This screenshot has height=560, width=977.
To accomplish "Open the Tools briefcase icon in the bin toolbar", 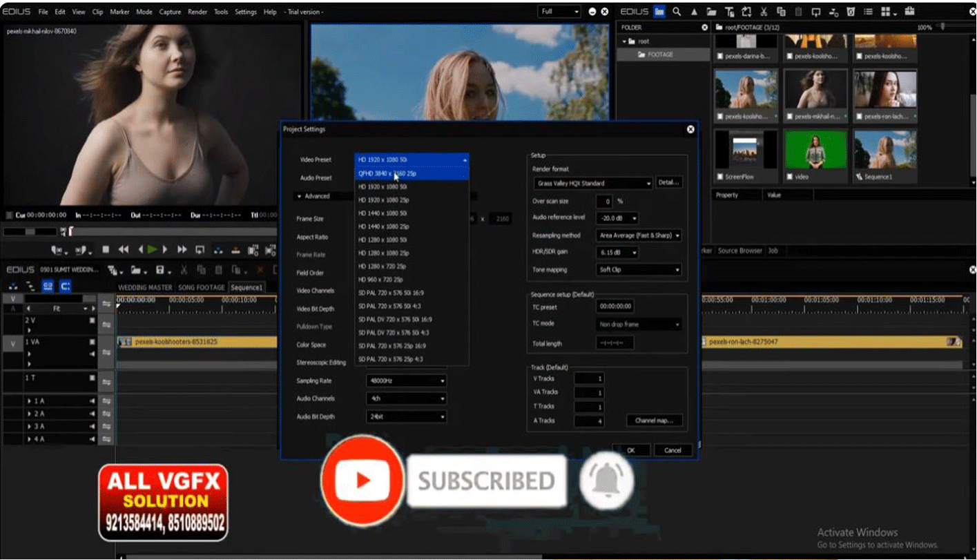I will point(909,12).
